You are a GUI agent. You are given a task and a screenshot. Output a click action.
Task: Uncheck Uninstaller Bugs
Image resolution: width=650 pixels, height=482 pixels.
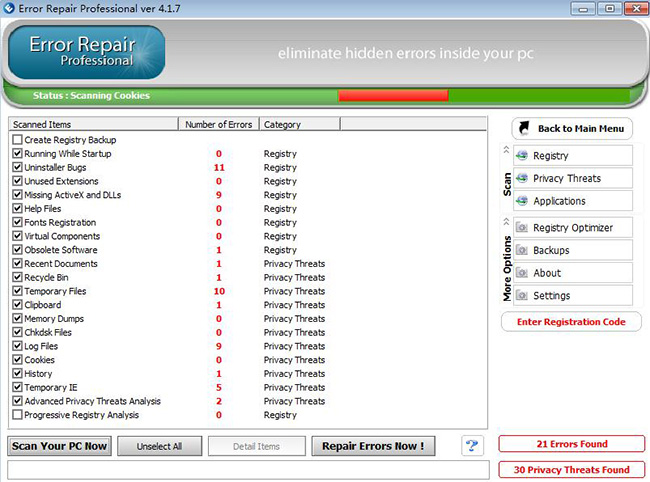point(17,167)
